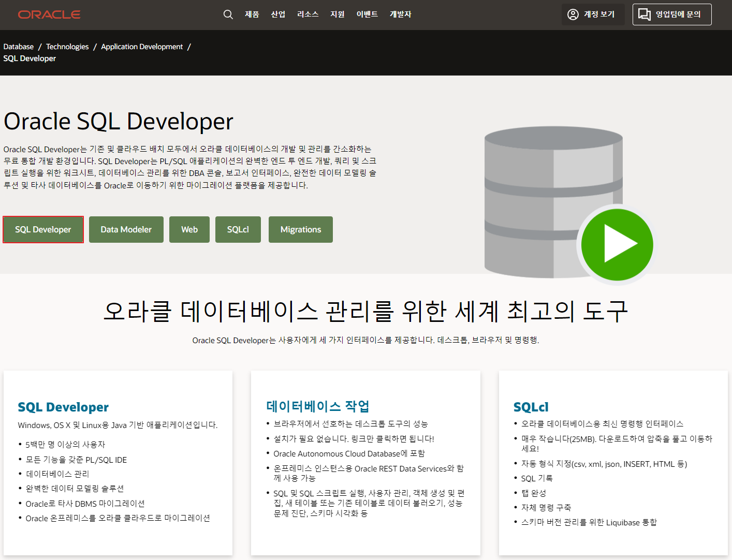Click the SQL Developer card heading
The height and width of the screenshot is (560, 732).
[63, 407]
